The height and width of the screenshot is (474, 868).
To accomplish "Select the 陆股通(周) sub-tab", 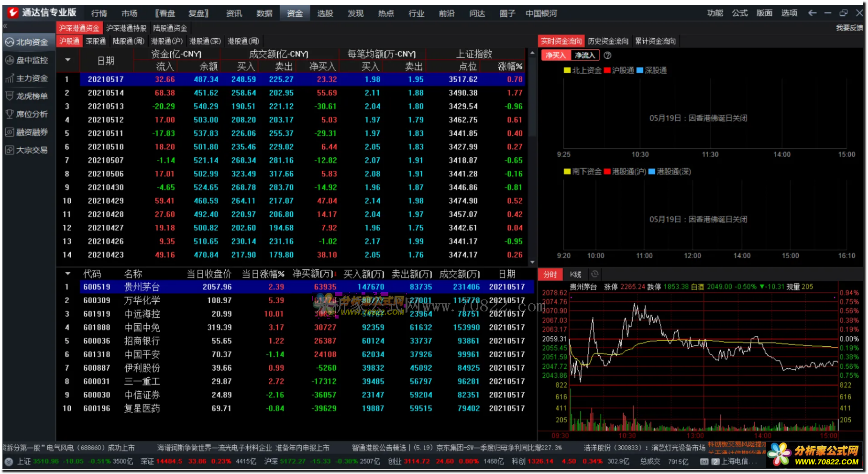I will click(128, 41).
